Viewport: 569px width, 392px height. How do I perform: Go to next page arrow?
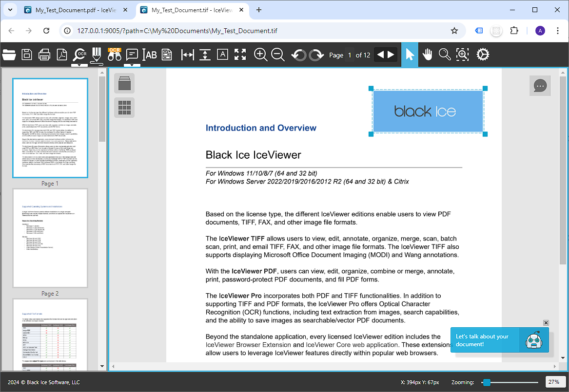(x=391, y=55)
